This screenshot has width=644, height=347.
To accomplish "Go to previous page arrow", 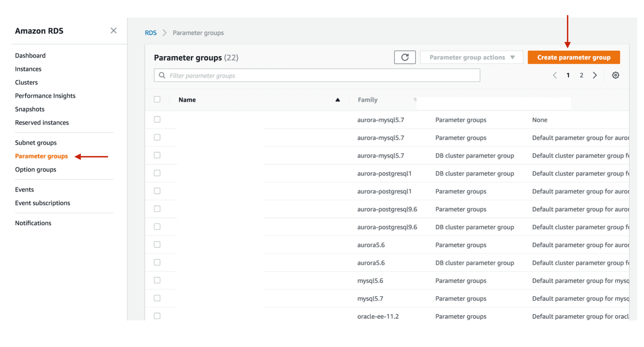I will pos(555,75).
